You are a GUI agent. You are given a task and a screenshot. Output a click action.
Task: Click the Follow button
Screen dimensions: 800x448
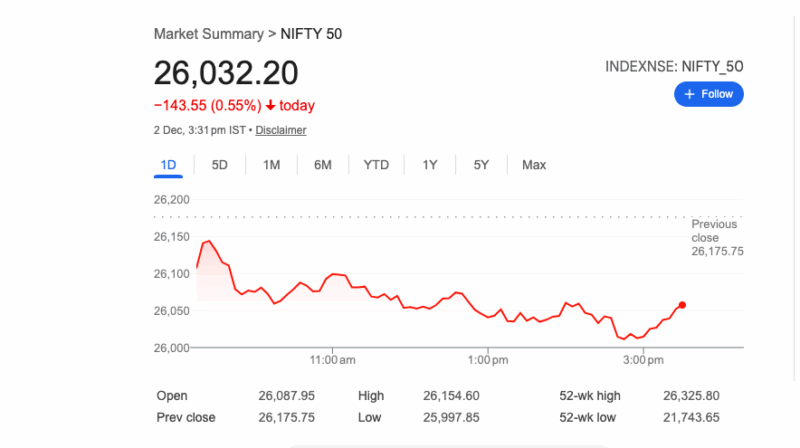click(709, 94)
